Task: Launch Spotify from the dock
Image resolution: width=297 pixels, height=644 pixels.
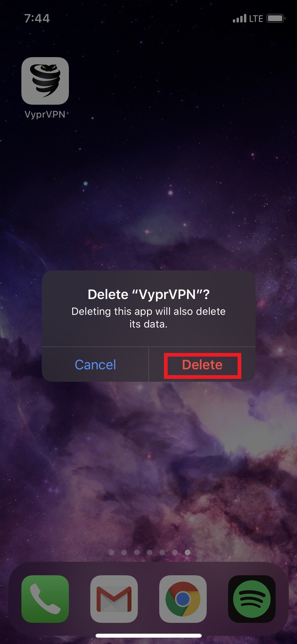Action: point(252,599)
